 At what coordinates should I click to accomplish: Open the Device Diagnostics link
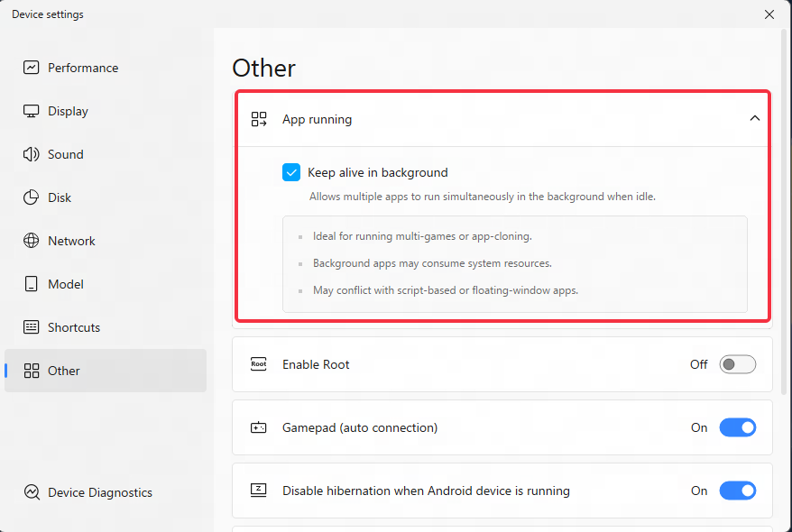[87, 492]
